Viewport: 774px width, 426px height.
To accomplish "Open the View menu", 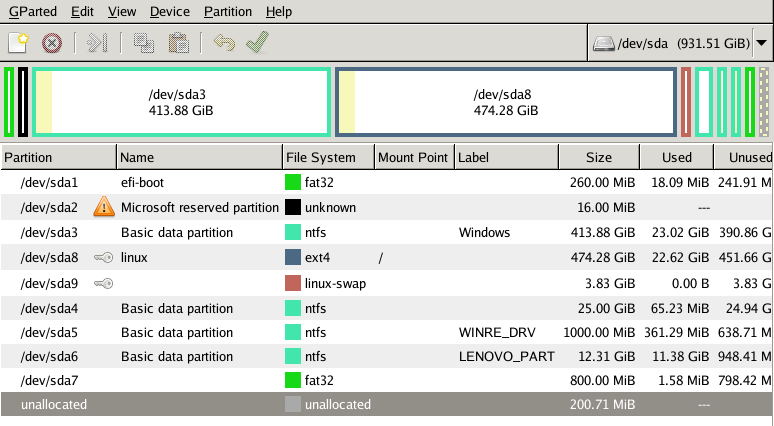I will [122, 12].
